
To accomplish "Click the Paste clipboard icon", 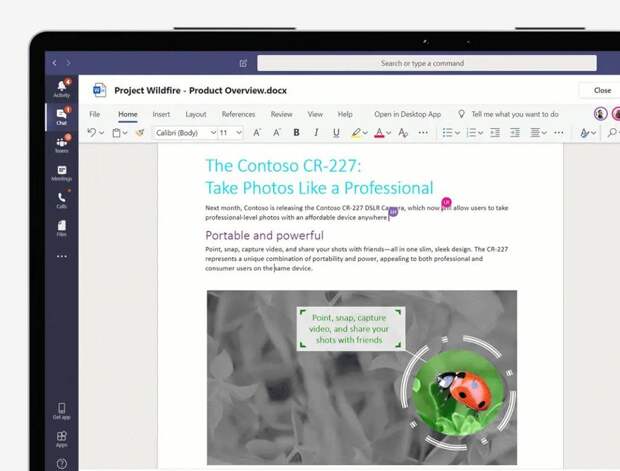I will pos(116,133).
